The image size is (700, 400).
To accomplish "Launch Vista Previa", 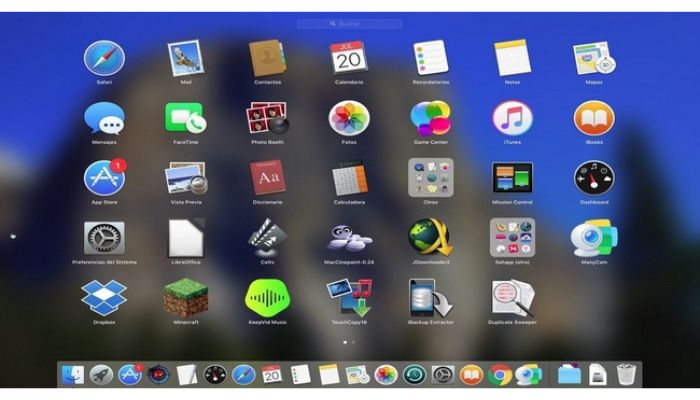I will (x=186, y=178).
